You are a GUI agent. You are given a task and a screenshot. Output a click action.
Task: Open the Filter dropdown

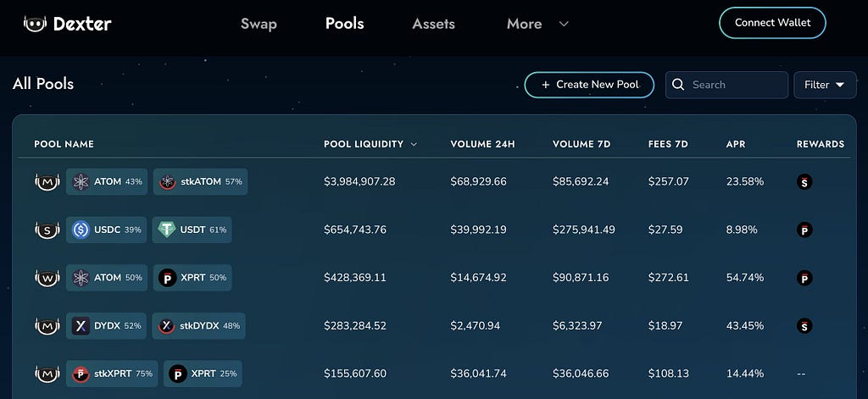825,85
